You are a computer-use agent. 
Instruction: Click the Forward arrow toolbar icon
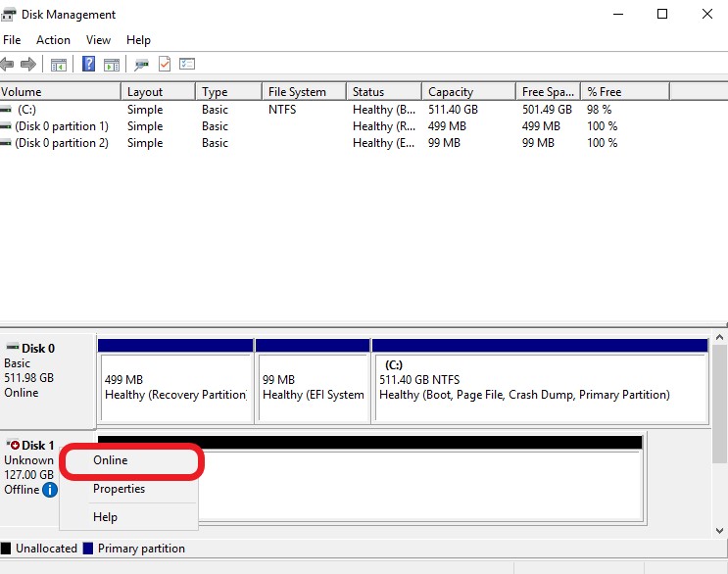28,65
